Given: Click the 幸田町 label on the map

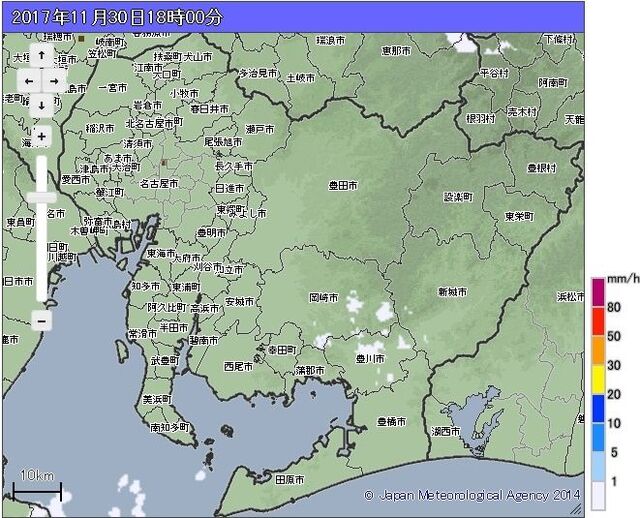Looking at the screenshot, I should (x=282, y=350).
